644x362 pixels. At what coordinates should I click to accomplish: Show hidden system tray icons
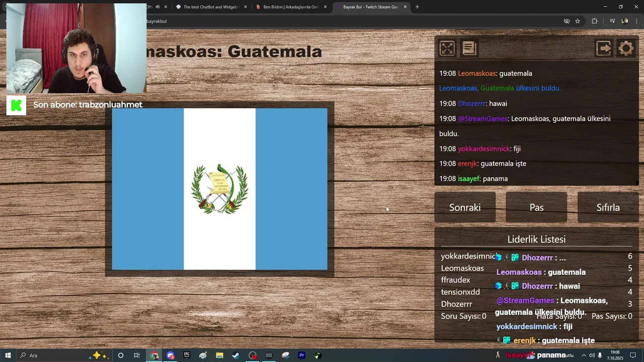tap(584, 355)
